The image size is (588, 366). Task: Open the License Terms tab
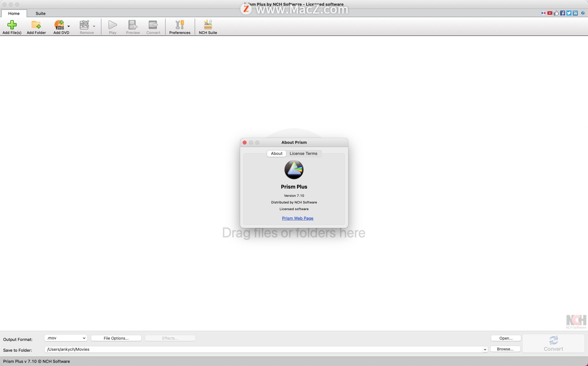point(303,154)
